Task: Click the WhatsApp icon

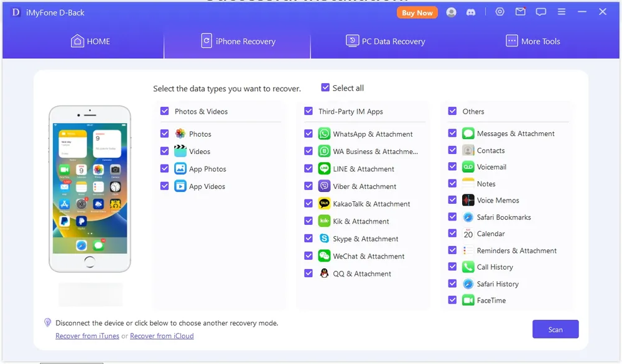Action: [324, 134]
